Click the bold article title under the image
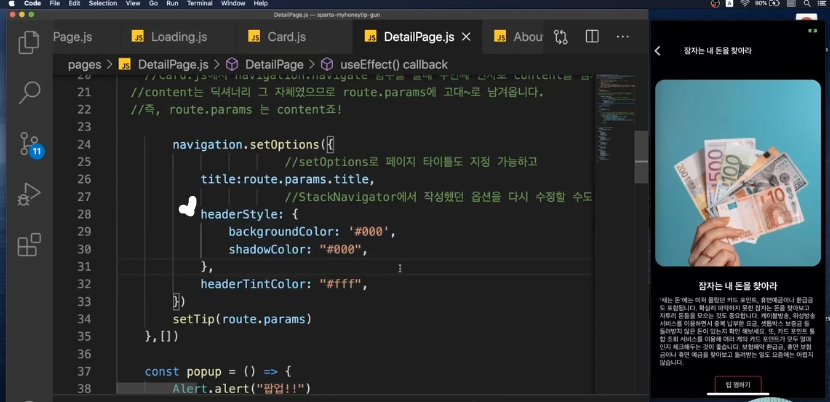The width and height of the screenshot is (830, 402). [737, 287]
